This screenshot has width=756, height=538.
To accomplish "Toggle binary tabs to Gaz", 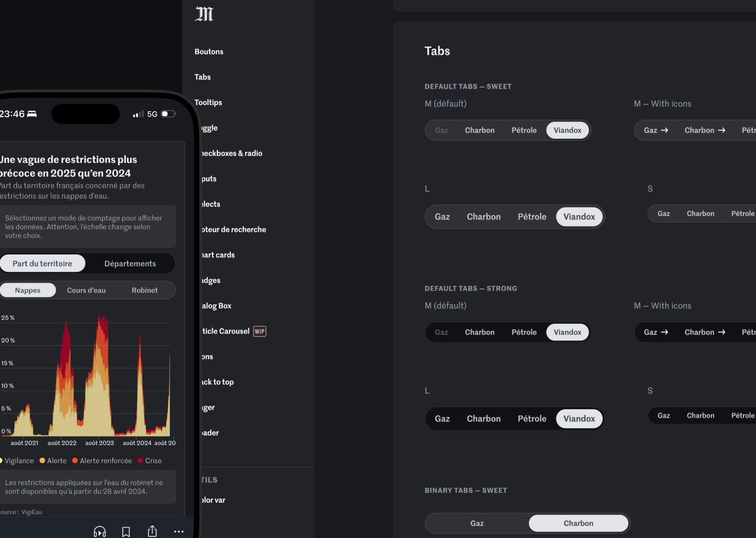I will click(x=477, y=523).
